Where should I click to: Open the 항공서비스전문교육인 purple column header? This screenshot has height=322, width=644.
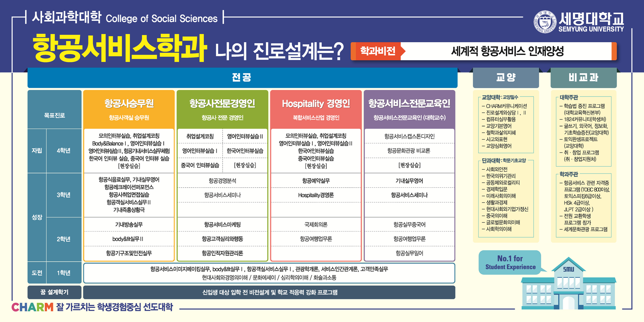point(410,109)
